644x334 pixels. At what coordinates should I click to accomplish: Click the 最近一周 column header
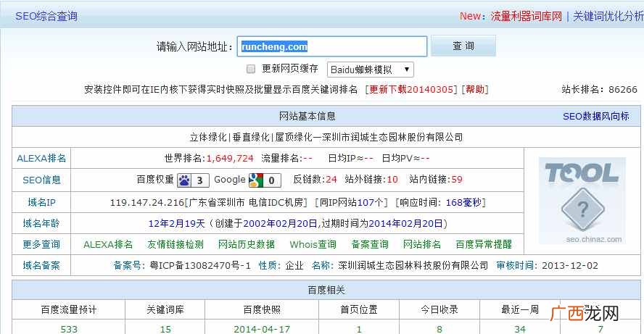click(520, 310)
